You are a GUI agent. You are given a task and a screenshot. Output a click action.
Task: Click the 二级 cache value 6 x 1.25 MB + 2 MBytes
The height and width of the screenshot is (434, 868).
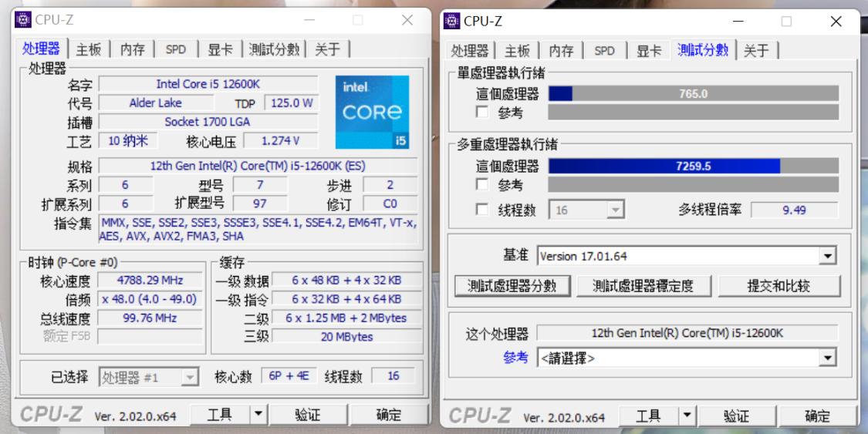coord(346,318)
